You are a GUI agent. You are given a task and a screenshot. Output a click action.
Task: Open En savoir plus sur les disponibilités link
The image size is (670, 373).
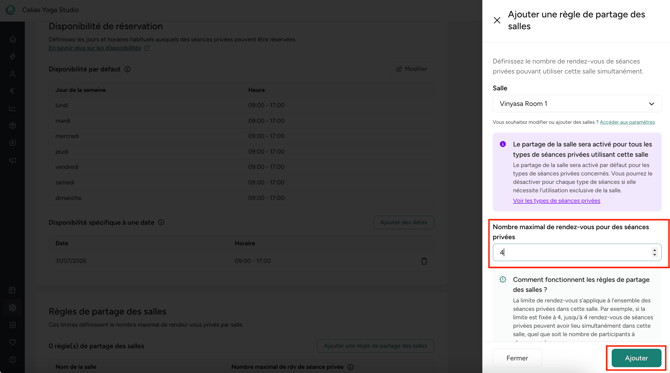click(95, 48)
